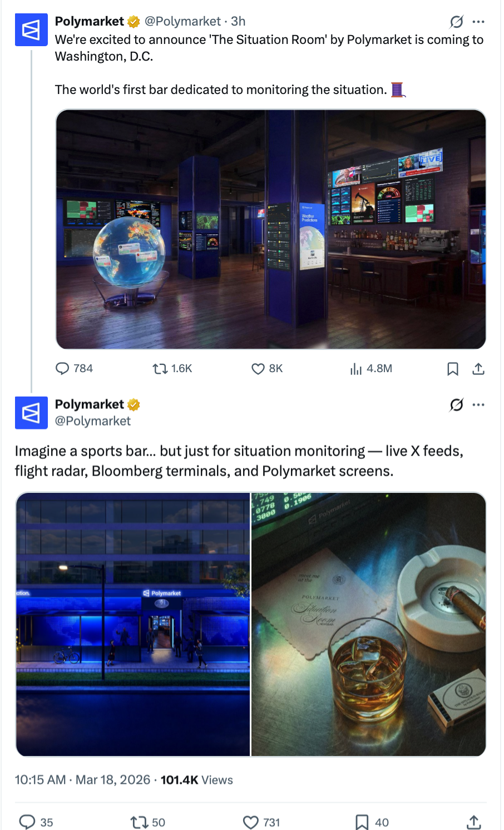Share the parent announcement tweet
Viewport: 504px width, 830px height.
click(x=478, y=369)
